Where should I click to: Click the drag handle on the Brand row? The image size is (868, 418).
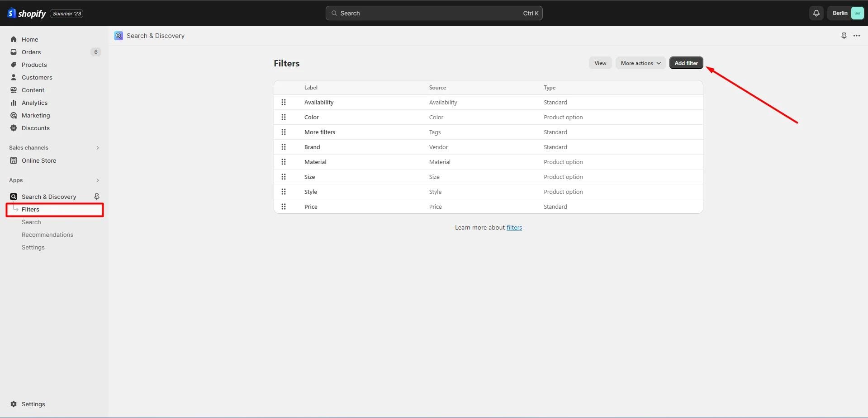tap(284, 147)
